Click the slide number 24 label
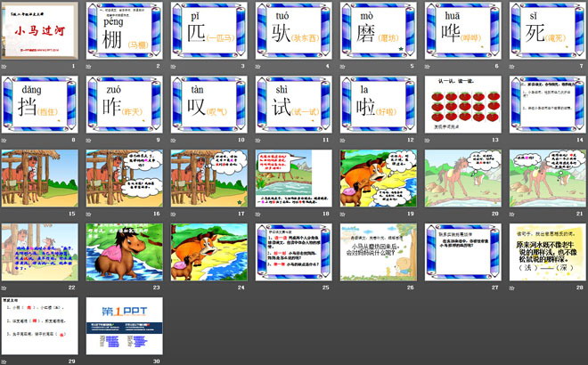588x365 pixels. (x=241, y=288)
